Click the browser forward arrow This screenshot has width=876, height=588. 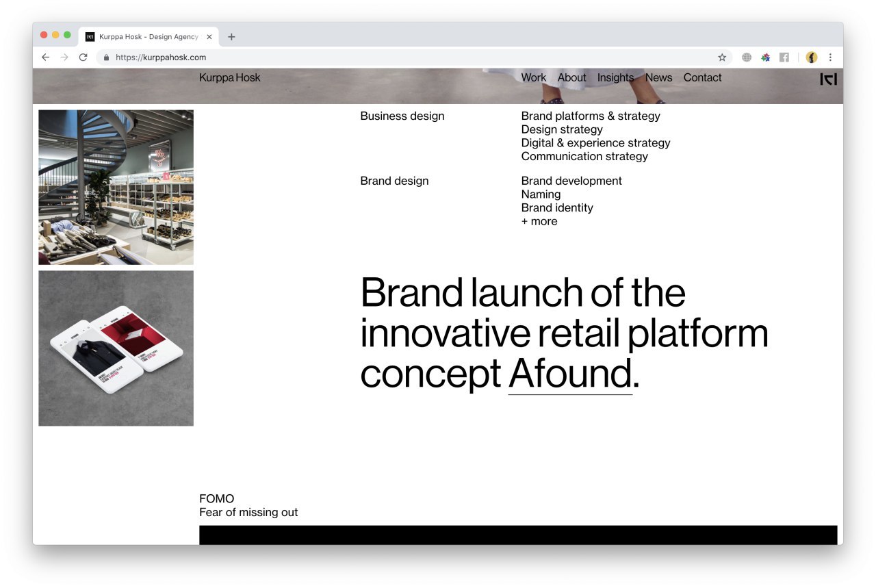pos(64,57)
